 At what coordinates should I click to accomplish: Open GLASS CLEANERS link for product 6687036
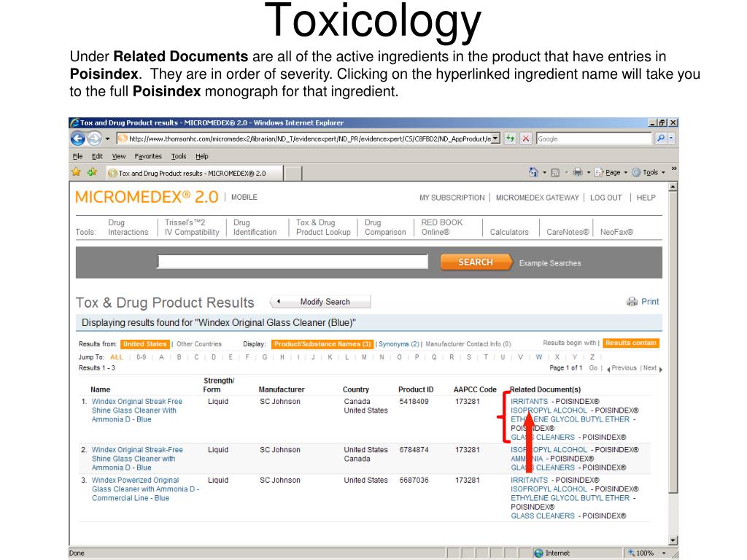pyautogui.click(x=543, y=516)
